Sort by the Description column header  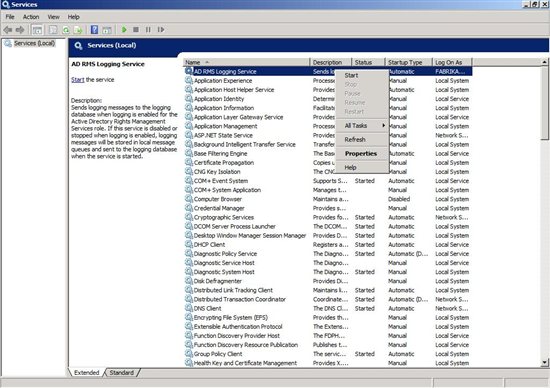tap(331, 62)
